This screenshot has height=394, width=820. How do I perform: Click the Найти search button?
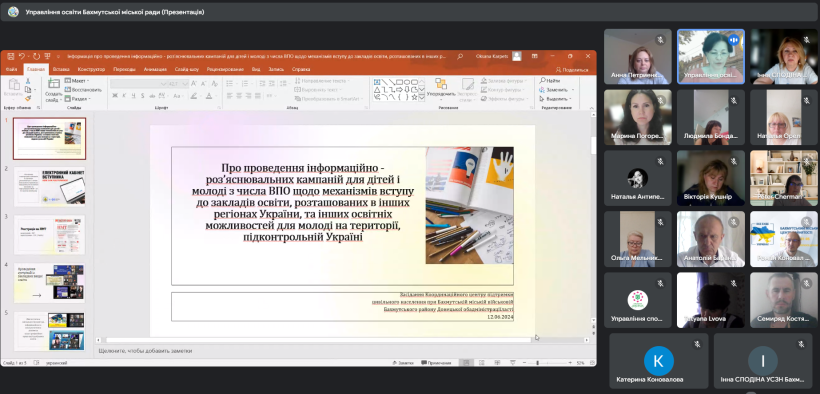550,81
